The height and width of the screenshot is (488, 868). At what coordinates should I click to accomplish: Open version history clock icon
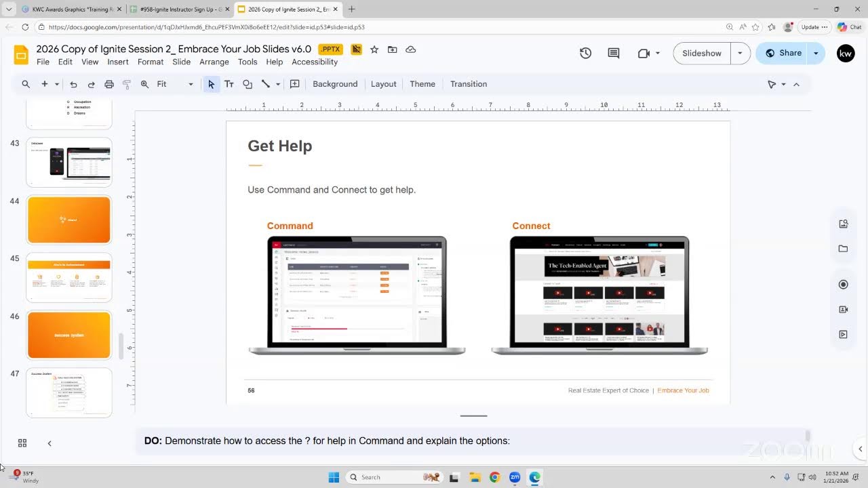click(x=586, y=53)
